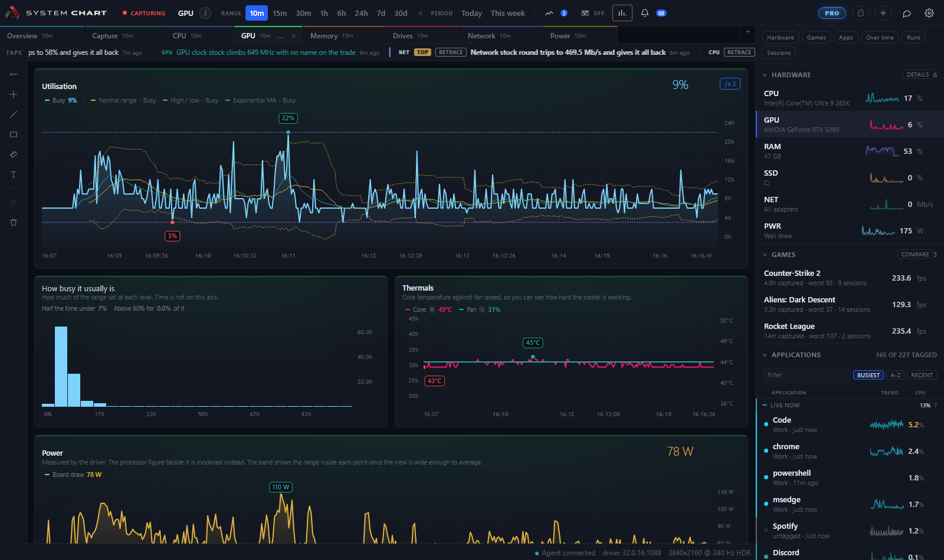
Task: Select the ruler measure tool
Action: [14, 154]
